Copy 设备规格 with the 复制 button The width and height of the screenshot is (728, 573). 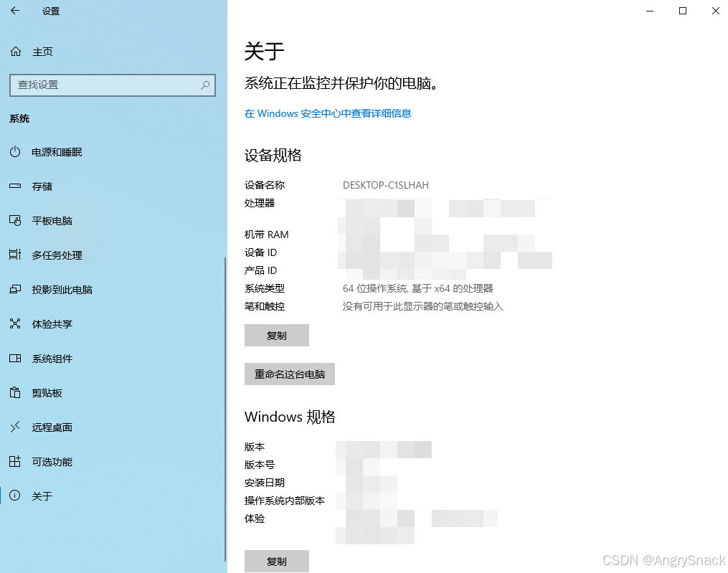(x=277, y=335)
